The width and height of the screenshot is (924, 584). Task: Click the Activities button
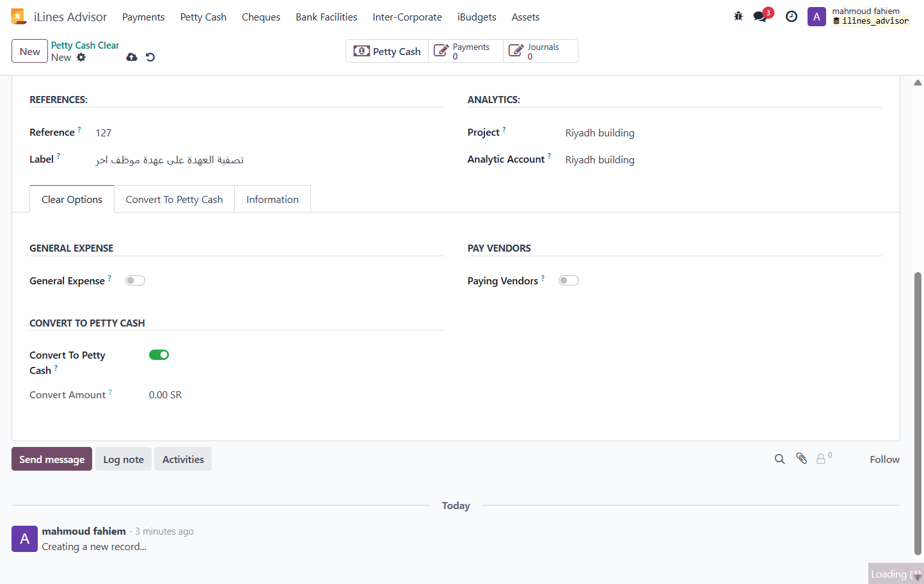(183, 459)
